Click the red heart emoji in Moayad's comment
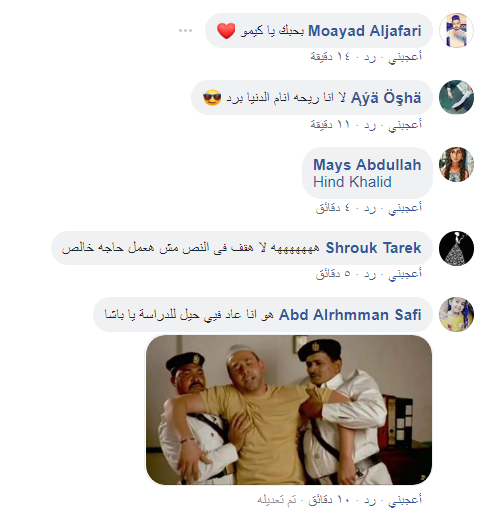Screen dimensions: 486x513 click(226, 31)
